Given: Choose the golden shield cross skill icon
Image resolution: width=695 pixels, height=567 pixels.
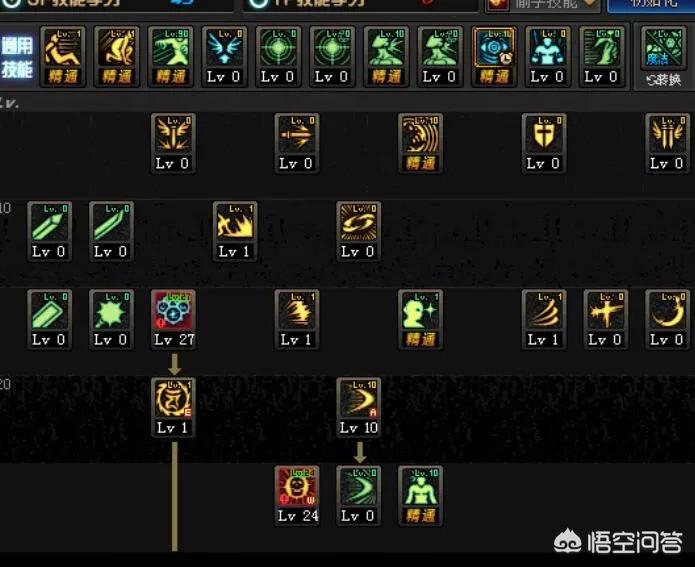Looking at the screenshot, I should tap(544, 143).
